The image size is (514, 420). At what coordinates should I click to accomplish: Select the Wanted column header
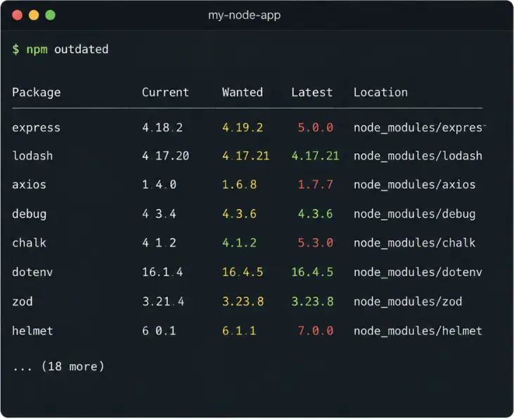(243, 92)
